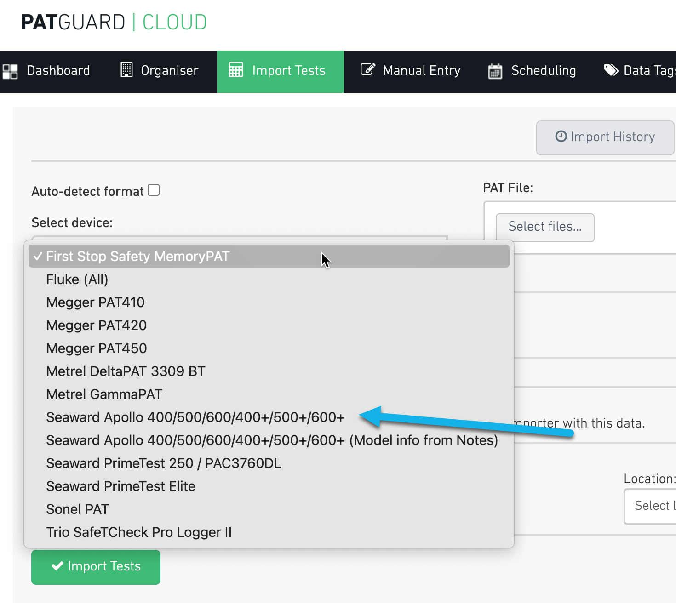Click the checkmark icon on Import Tests button
676x616 pixels.
57,566
